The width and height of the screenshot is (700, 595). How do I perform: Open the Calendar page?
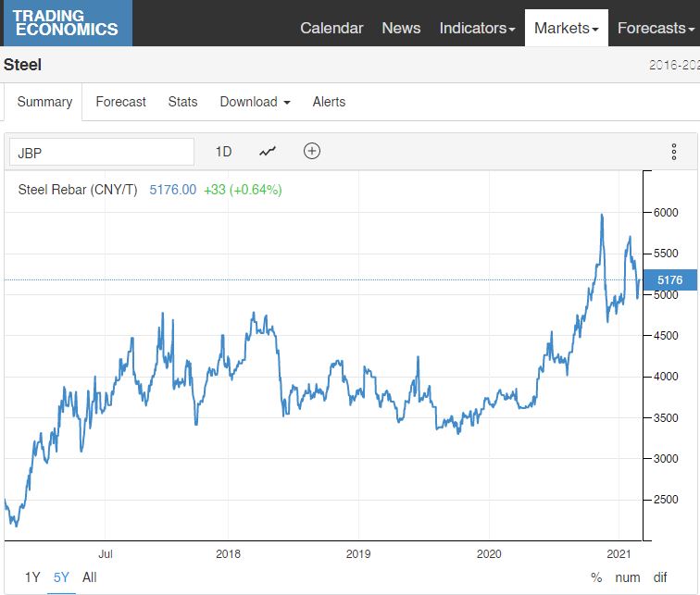[x=331, y=28]
